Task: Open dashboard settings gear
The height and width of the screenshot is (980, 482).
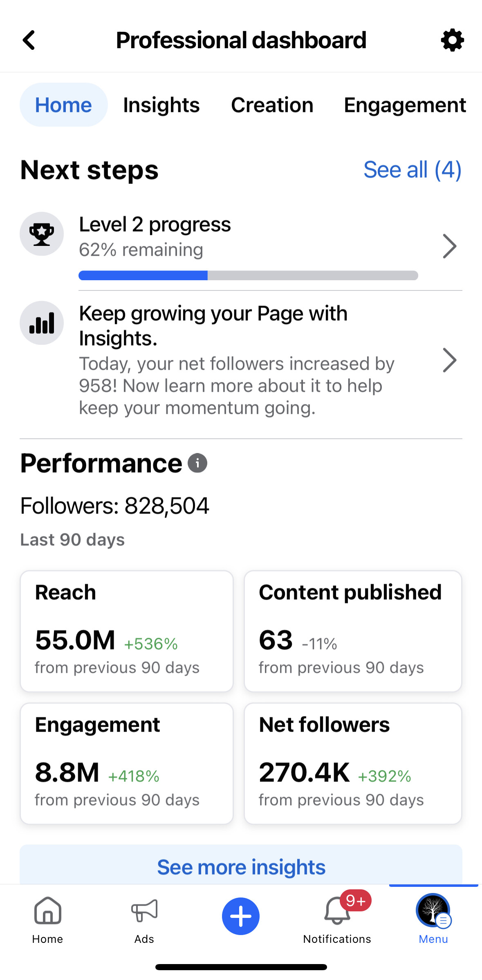Action: click(452, 40)
